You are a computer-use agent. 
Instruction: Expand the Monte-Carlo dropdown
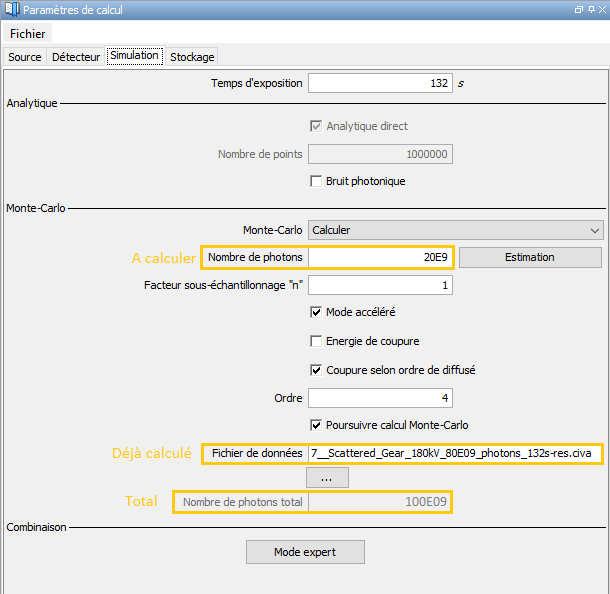pyautogui.click(x=455, y=230)
